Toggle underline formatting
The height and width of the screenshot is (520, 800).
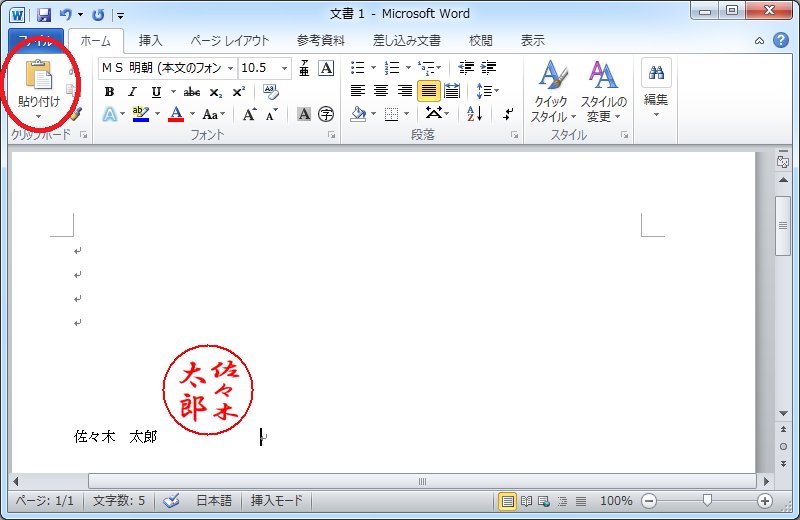(x=156, y=92)
